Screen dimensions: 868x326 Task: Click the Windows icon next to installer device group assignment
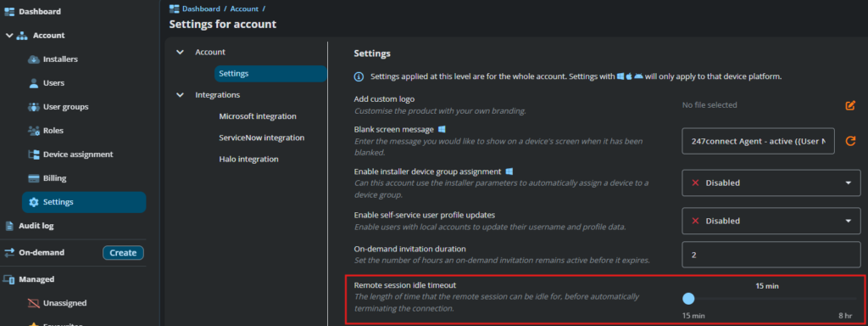point(509,171)
